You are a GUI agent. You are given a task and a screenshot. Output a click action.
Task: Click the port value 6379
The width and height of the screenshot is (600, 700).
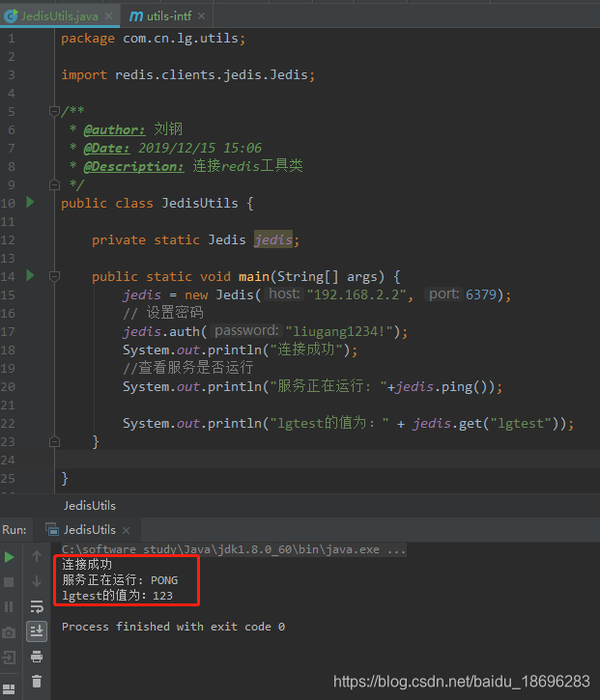pos(481,294)
